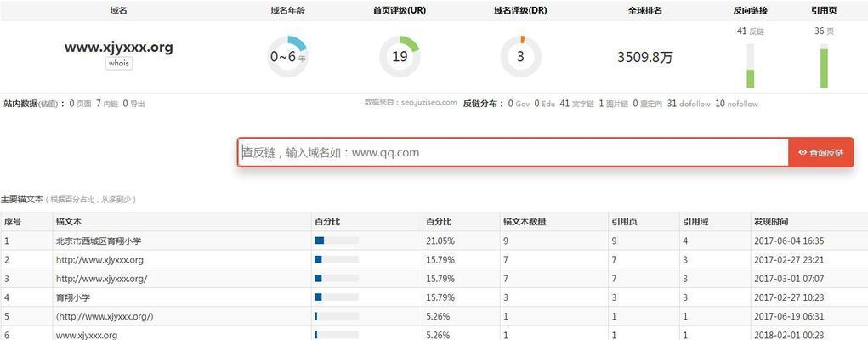Click the 查询反链 search button
Viewport: 868px width, 340px height.
tap(820, 153)
